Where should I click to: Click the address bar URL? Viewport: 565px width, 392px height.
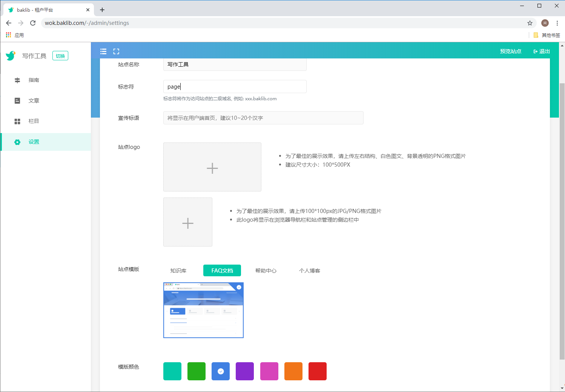pyautogui.click(x=87, y=23)
